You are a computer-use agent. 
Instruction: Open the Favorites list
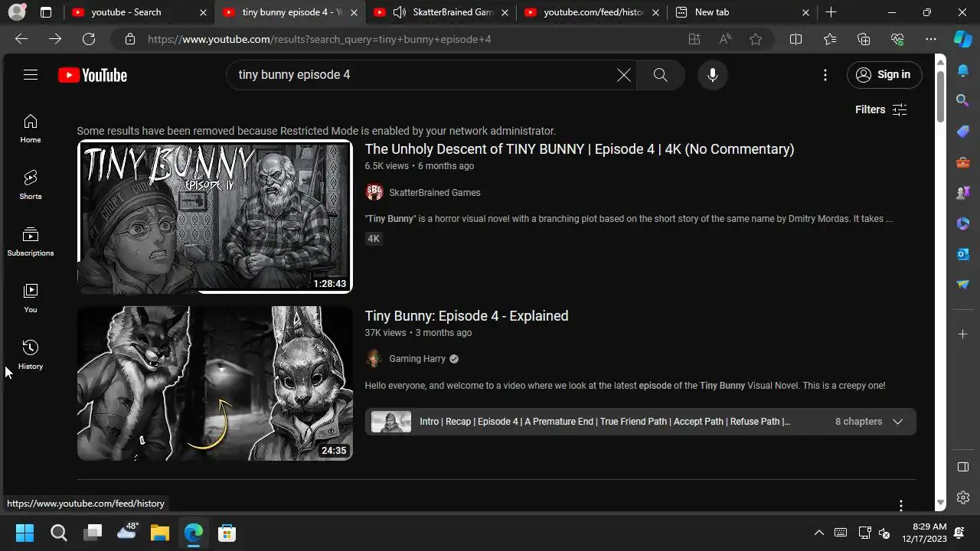[x=830, y=39]
